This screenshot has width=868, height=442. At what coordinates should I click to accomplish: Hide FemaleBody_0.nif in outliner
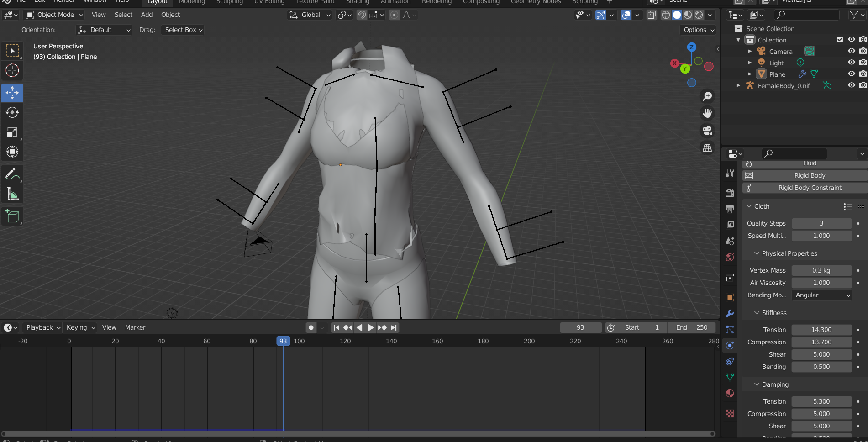851,85
